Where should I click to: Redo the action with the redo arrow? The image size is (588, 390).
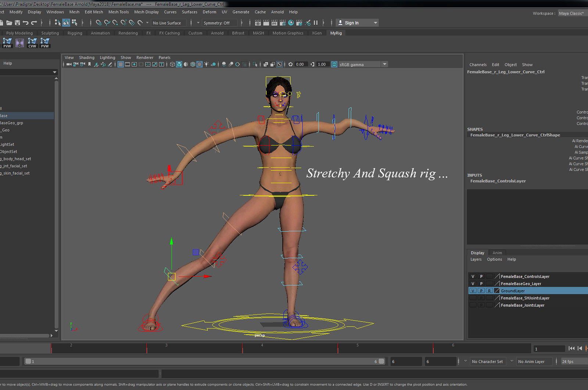point(34,23)
